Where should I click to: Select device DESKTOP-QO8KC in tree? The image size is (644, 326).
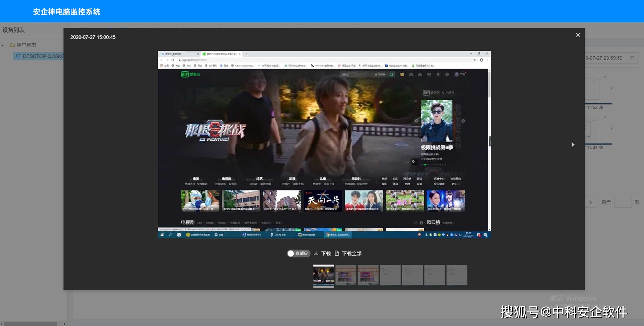click(40, 56)
